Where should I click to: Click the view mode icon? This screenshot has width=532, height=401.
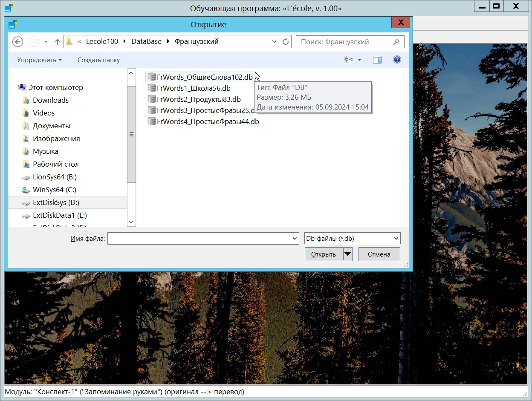click(x=348, y=60)
